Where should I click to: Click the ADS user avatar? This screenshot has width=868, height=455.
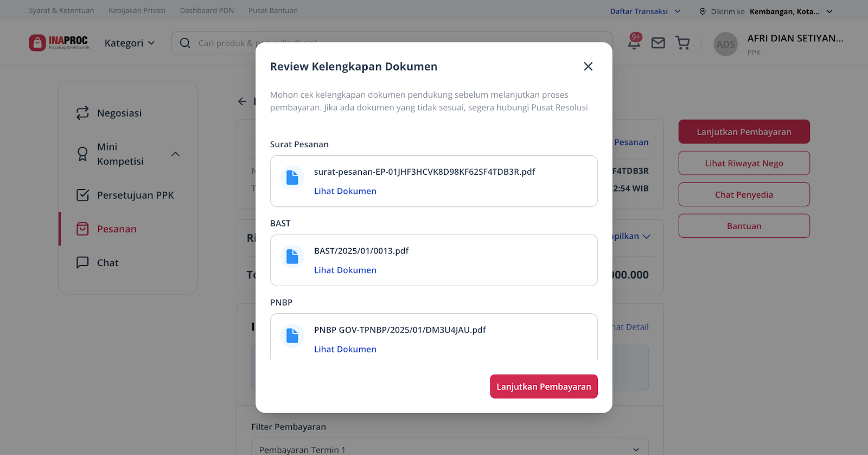(x=725, y=44)
